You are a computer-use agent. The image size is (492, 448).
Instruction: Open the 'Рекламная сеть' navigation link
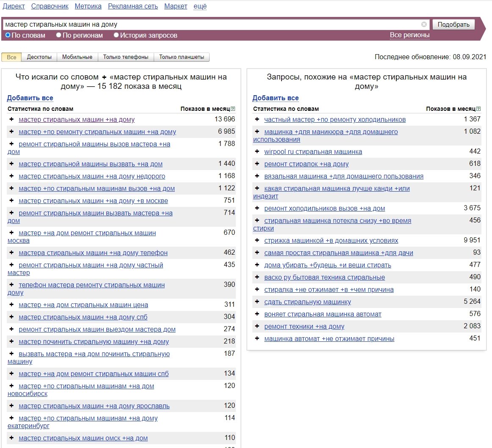pos(133,6)
